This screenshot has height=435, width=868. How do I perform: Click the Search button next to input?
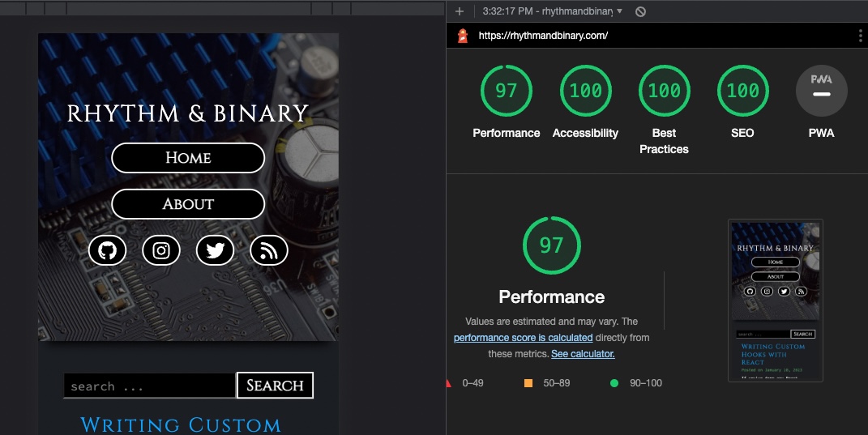[x=275, y=386]
